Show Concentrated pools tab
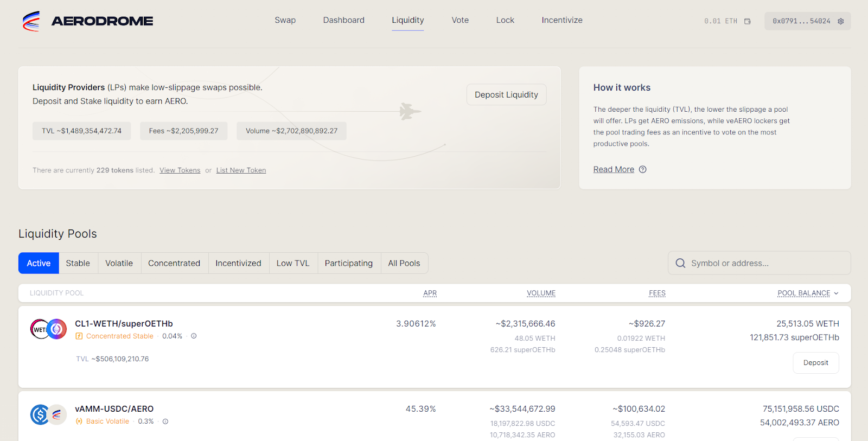The height and width of the screenshot is (441, 868). tap(174, 263)
